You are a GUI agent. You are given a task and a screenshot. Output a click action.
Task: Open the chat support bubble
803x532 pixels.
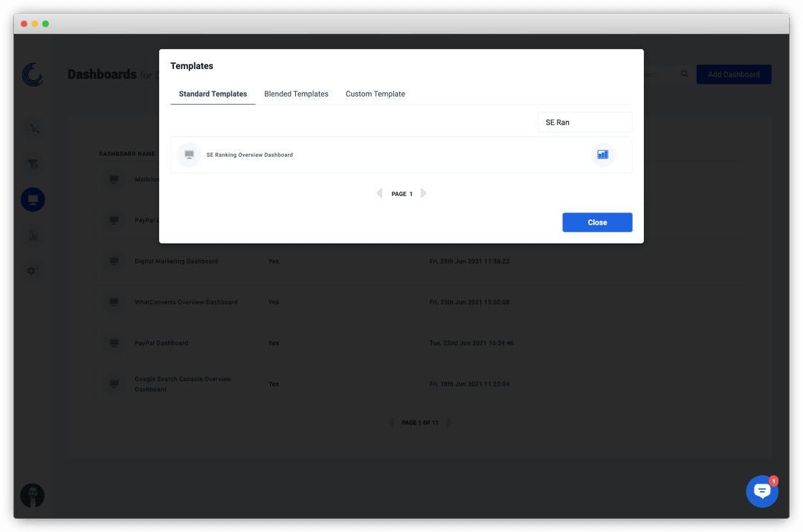(x=762, y=492)
